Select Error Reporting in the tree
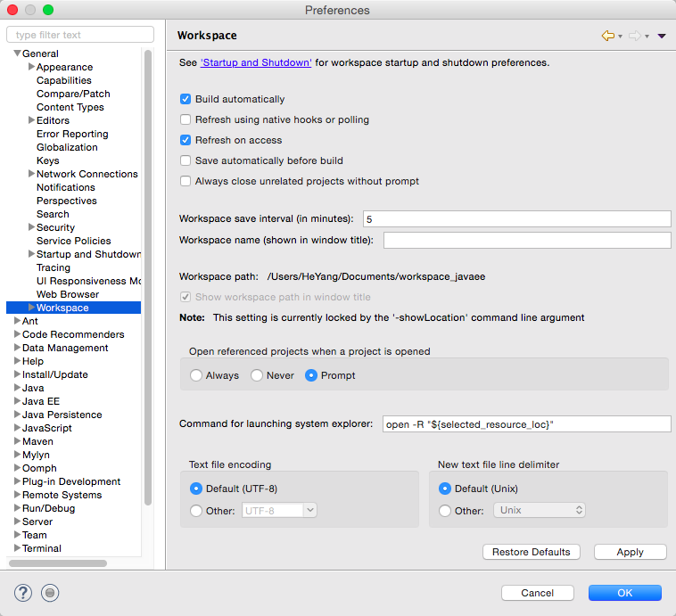Image resolution: width=676 pixels, height=616 pixels. tap(72, 134)
